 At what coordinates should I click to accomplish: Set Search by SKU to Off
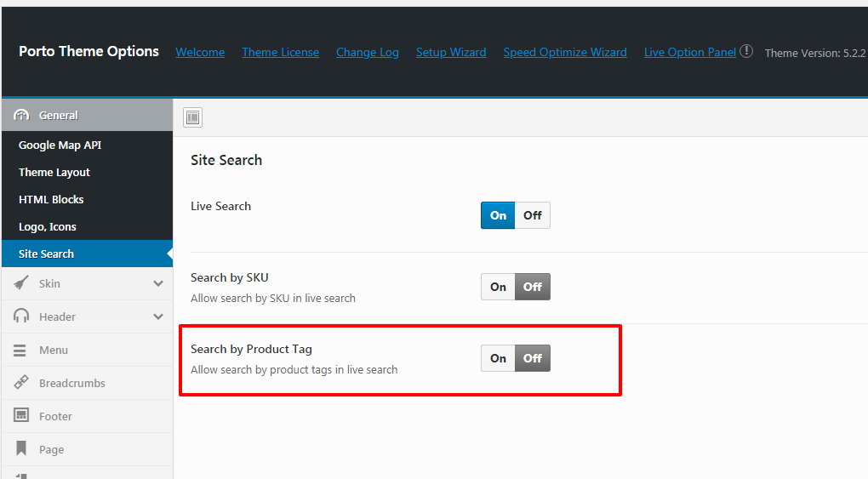click(x=533, y=287)
